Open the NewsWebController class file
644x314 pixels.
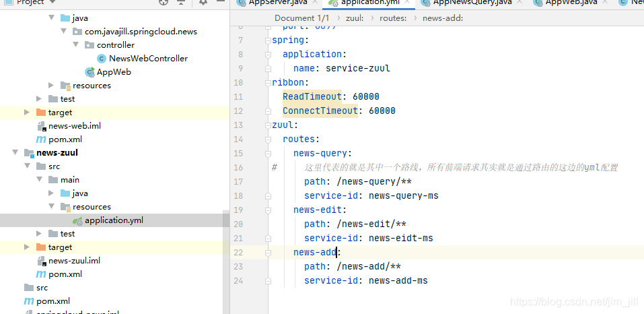pos(148,59)
